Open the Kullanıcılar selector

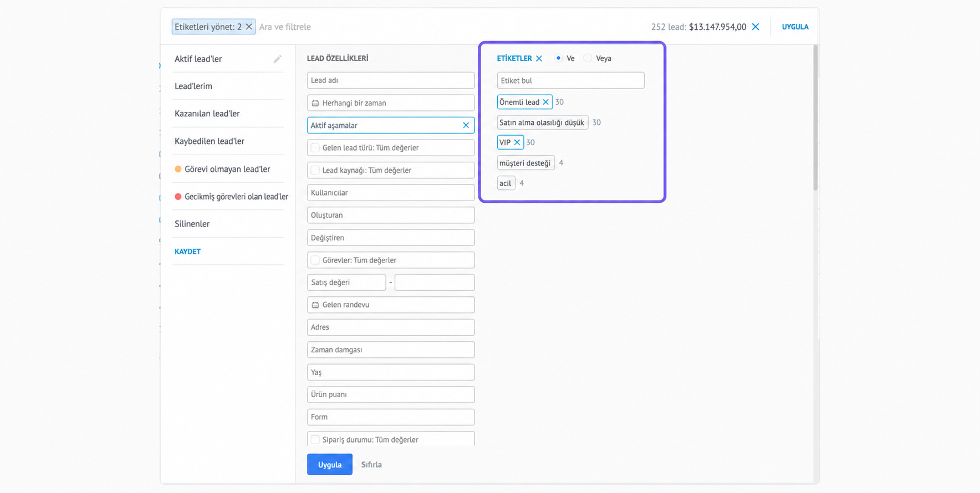click(391, 193)
